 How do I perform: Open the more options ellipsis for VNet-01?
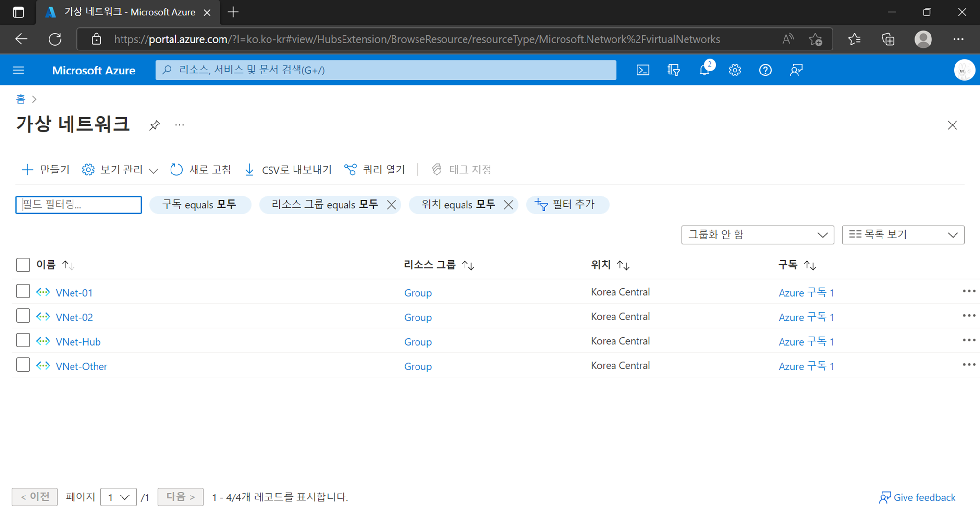coord(969,291)
